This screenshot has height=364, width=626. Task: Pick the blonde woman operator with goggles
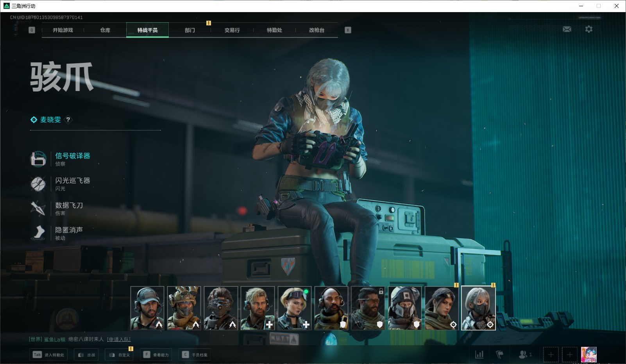(x=294, y=308)
